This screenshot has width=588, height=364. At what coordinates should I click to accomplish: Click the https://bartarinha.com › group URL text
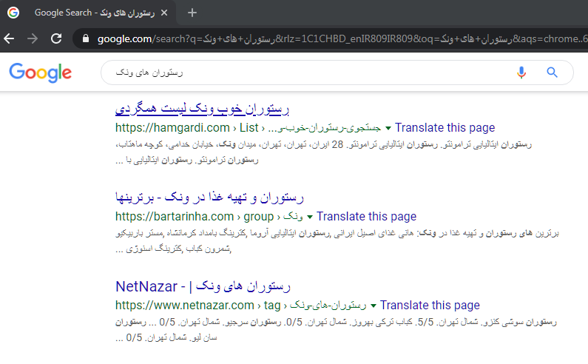pos(195,217)
